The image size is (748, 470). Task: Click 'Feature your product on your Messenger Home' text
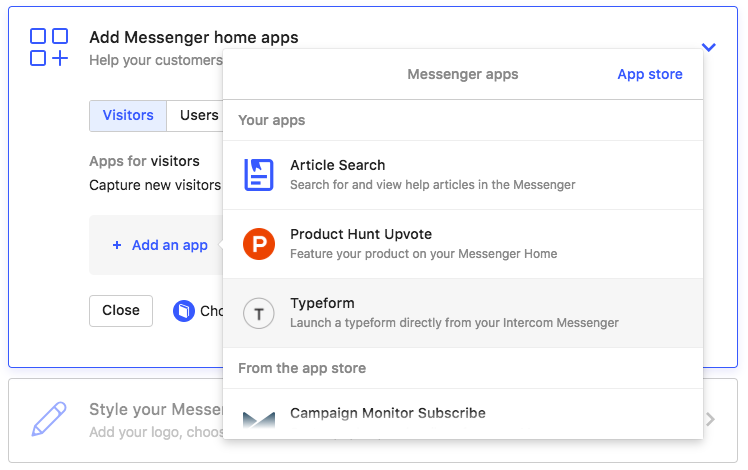tap(424, 254)
